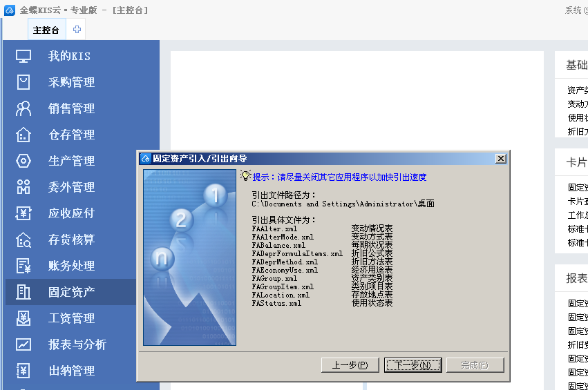Open the 仓存管理 warehouse icon
Viewport: 588px width, 390px height.
[x=23, y=135]
